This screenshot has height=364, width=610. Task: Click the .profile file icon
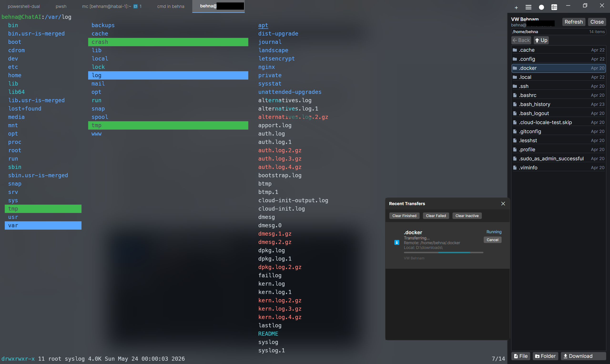515,150
